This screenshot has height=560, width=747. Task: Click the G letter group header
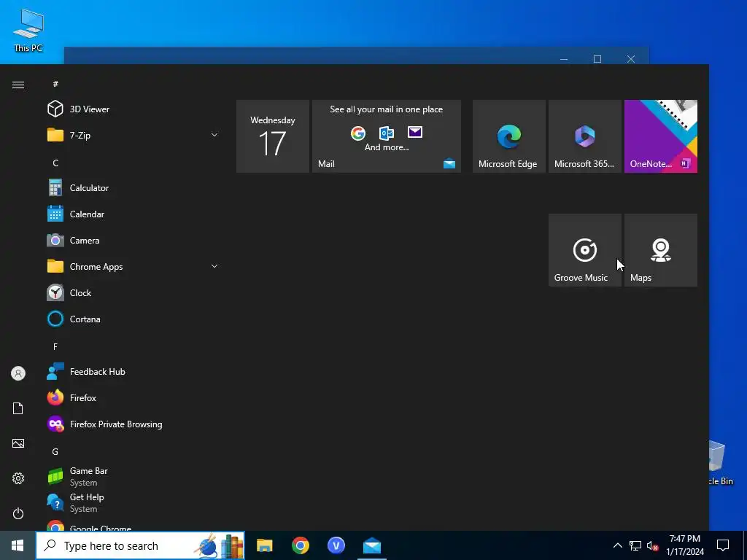tap(55, 451)
